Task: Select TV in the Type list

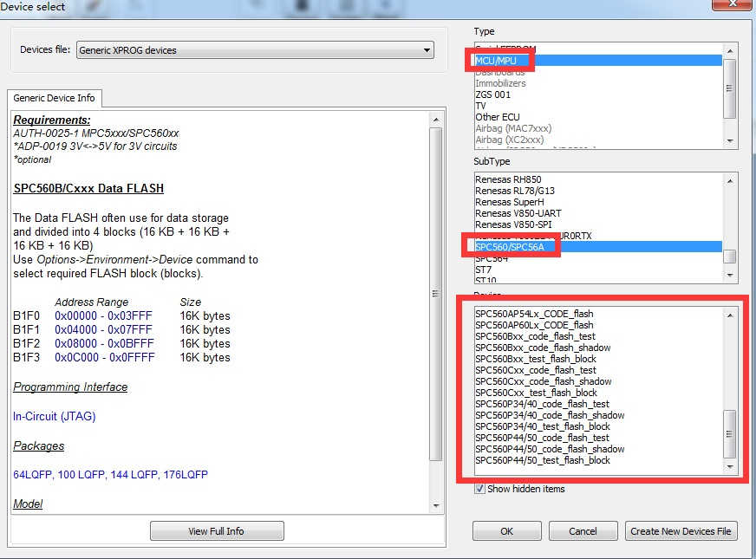Action: pos(598,106)
